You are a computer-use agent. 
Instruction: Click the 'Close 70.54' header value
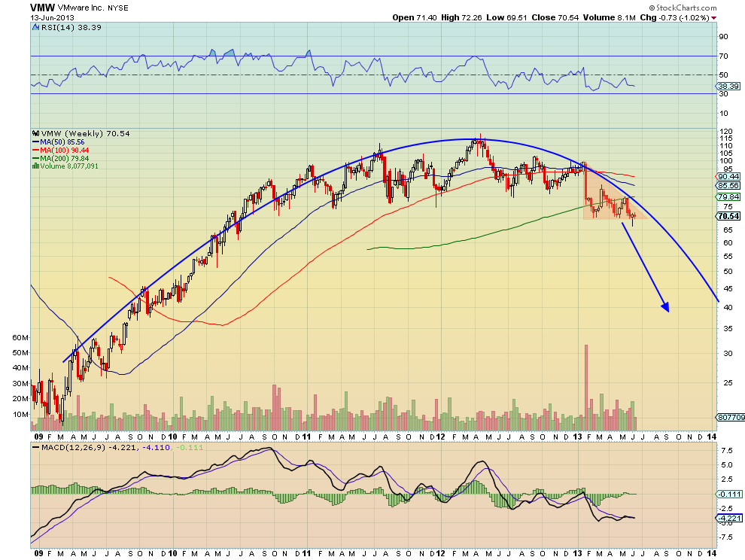pyautogui.click(x=555, y=17)
